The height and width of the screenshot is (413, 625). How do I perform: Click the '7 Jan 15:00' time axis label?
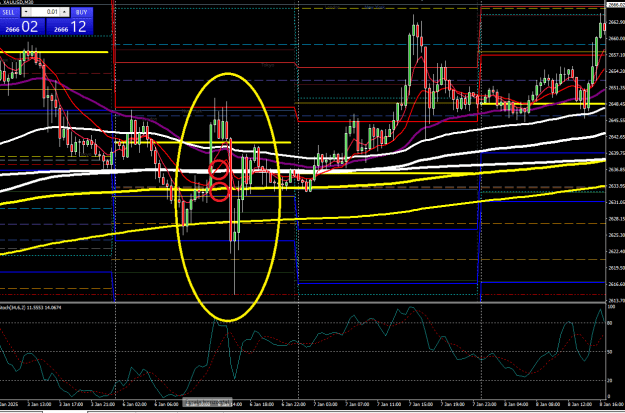(x=421, y=404)
